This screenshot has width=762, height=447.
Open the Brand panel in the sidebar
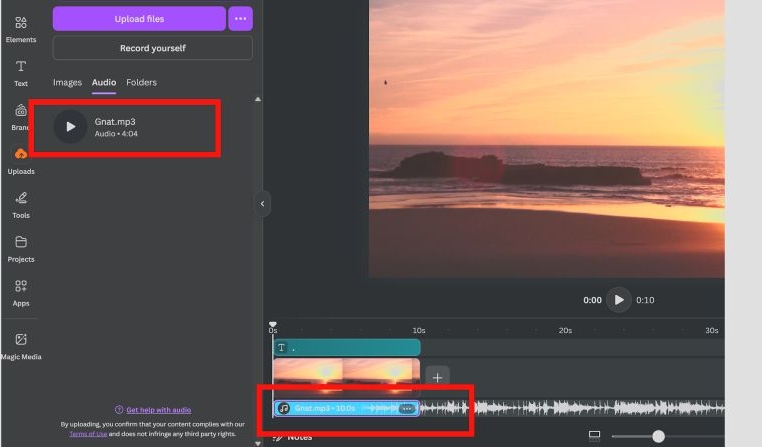click(20, 117)
